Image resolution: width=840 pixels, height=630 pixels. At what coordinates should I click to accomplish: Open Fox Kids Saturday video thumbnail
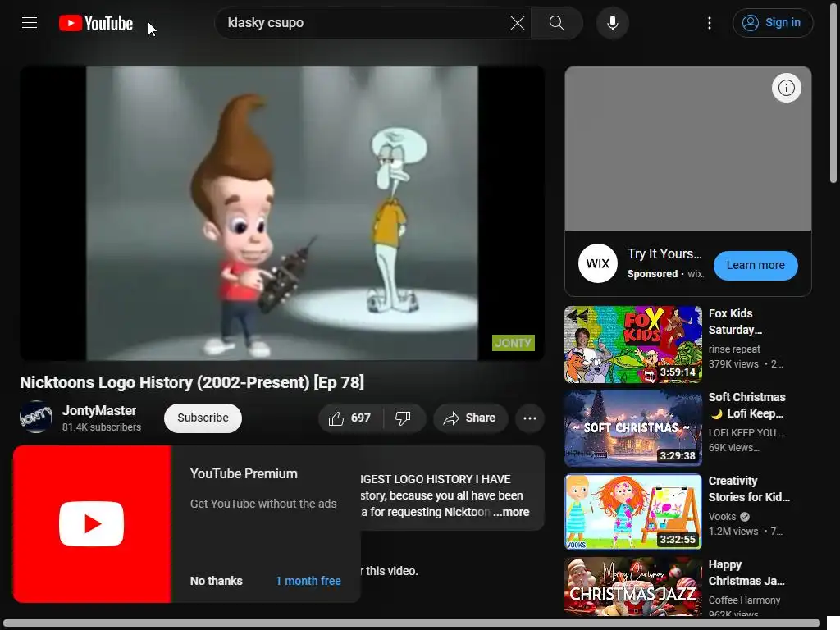(x=632, y=345)
